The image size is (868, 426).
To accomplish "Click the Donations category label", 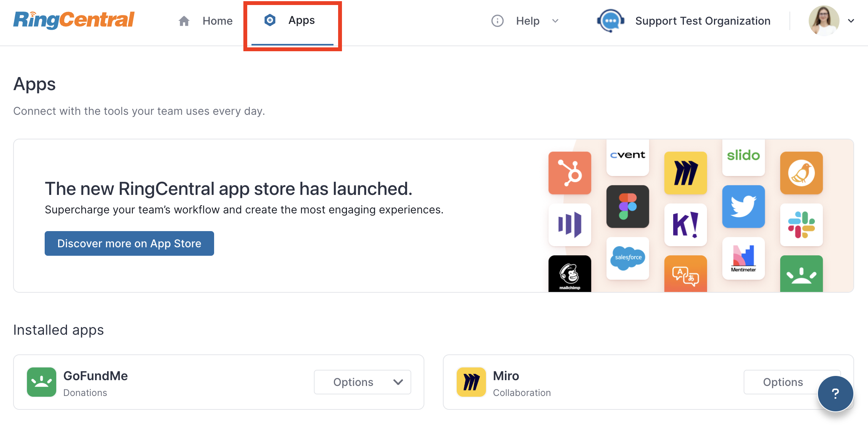I will tap(85, 392).
